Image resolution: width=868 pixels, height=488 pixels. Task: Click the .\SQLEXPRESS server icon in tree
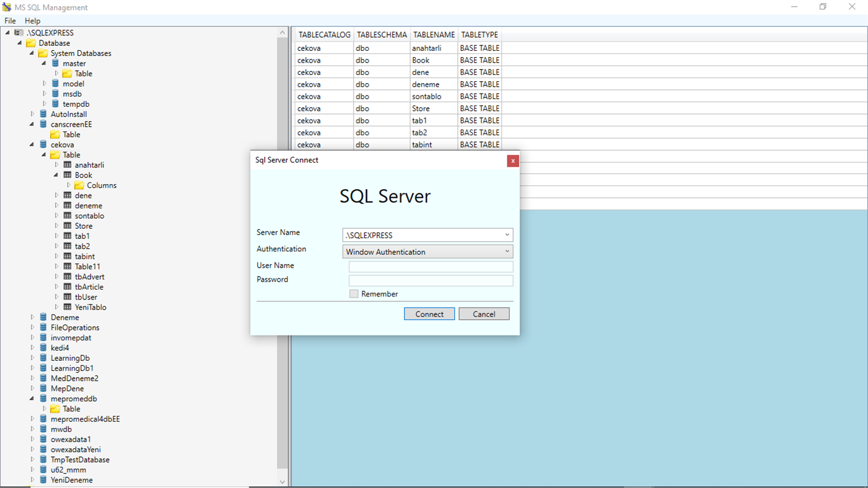(x=19, y=33)
